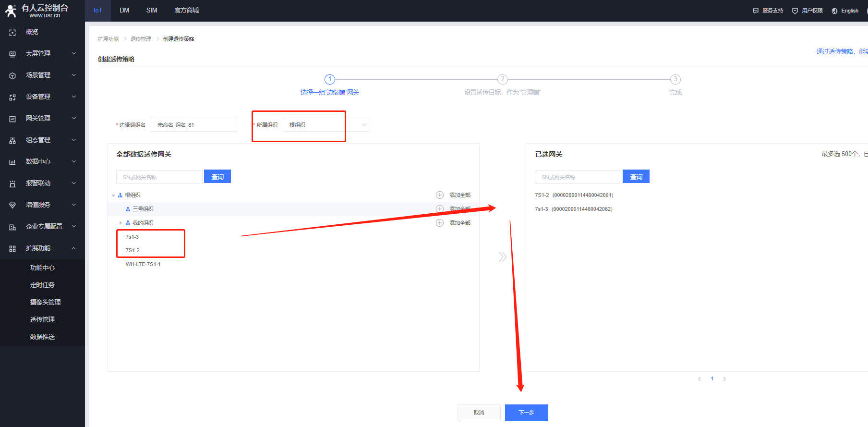The width and height of the screenshot is (868, 427).
Task: Collapse the 扩展功能 menu chevron
Action: tap(74, 248)
